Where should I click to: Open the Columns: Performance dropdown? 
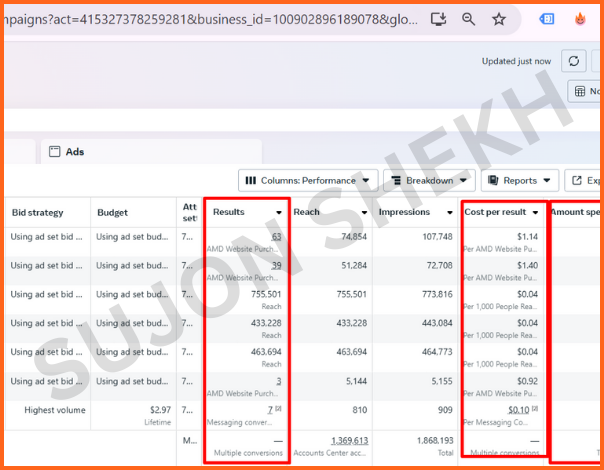(x=307, y=181)
